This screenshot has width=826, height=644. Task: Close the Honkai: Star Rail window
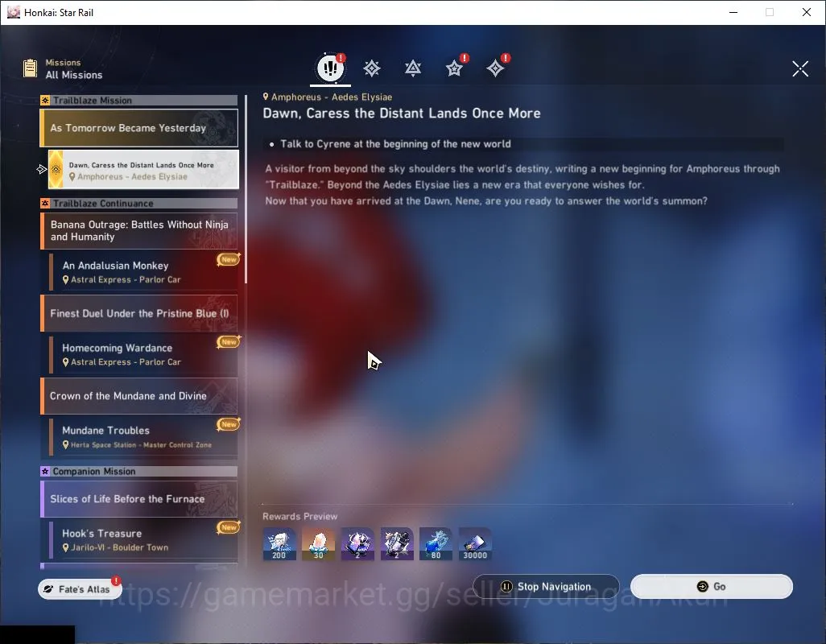point(807,12)
